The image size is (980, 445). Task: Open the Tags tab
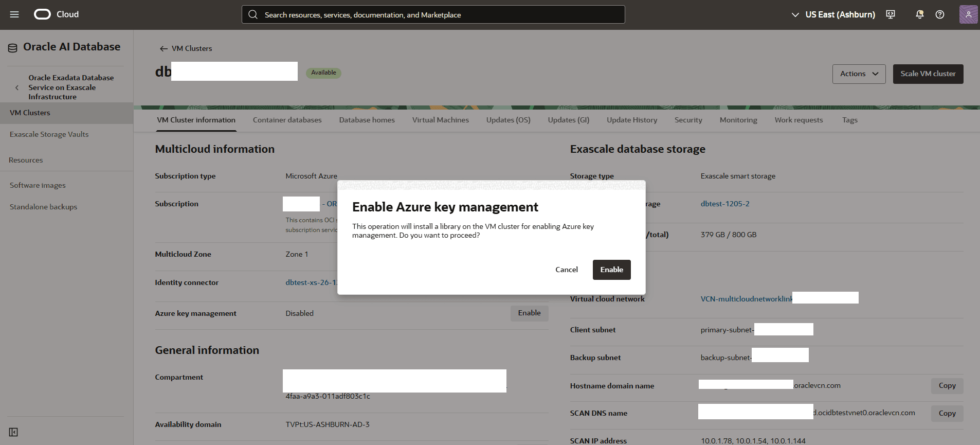[x=849, y=120]
